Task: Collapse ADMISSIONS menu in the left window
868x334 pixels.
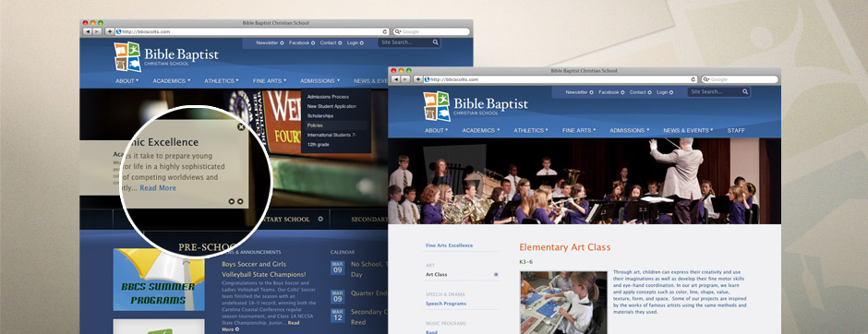Action: tap(320, 81)
